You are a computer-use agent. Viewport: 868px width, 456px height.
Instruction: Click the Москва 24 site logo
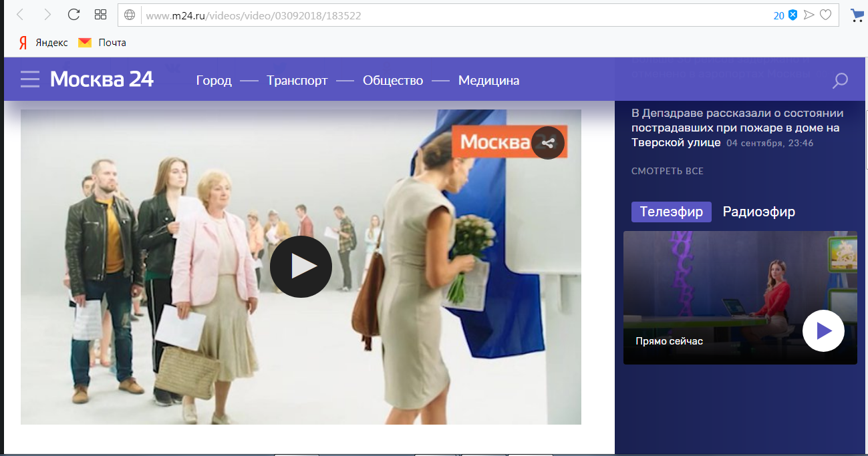click(102, 79)
